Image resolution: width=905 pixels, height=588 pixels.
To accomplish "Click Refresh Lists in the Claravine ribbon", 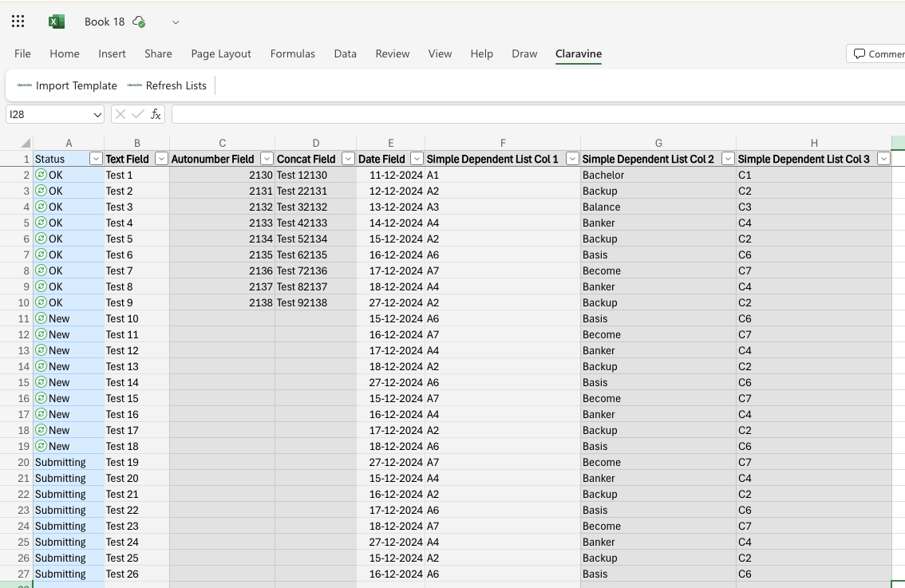I will pyautogui.click(x=167, y=85).
